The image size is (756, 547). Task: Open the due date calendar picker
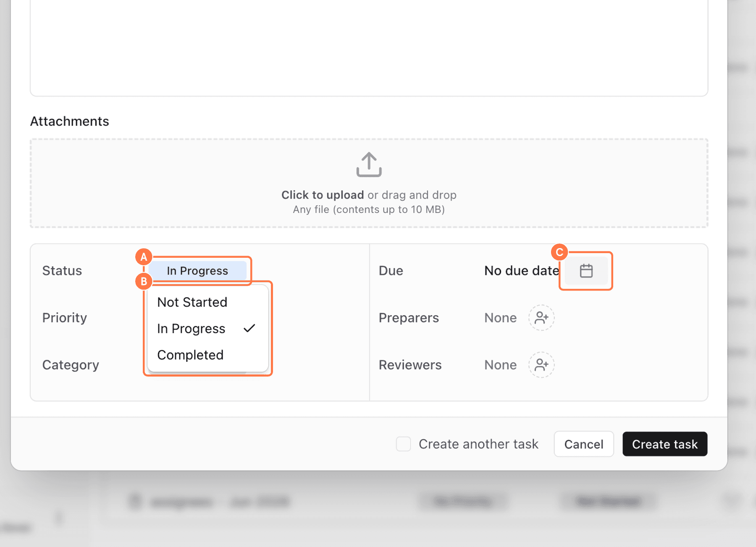click(586, 271)
